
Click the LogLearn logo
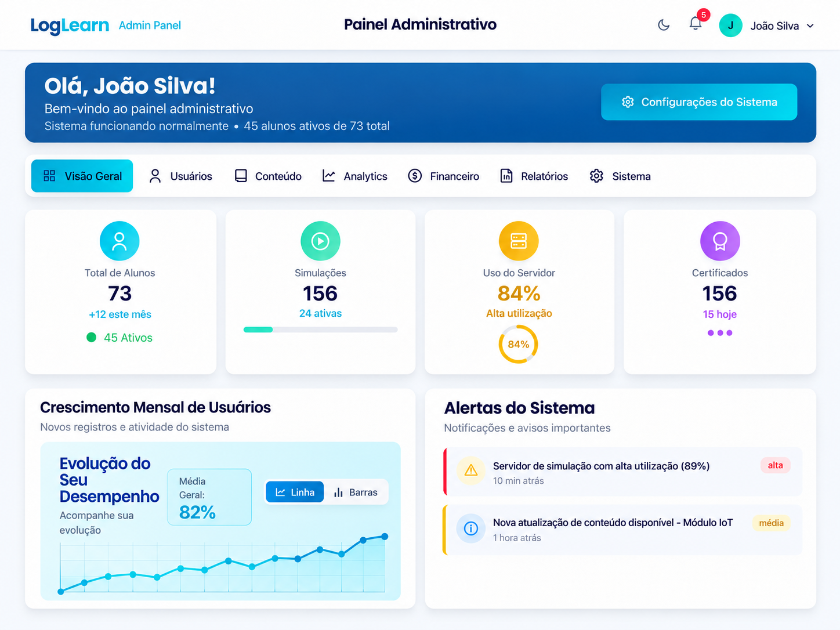tap(70, 26)
